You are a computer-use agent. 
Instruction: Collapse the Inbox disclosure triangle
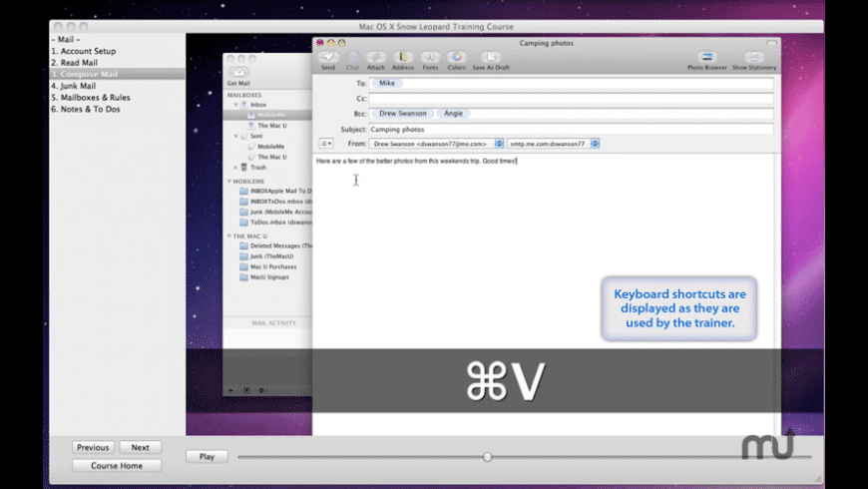[x=235, y=105]
